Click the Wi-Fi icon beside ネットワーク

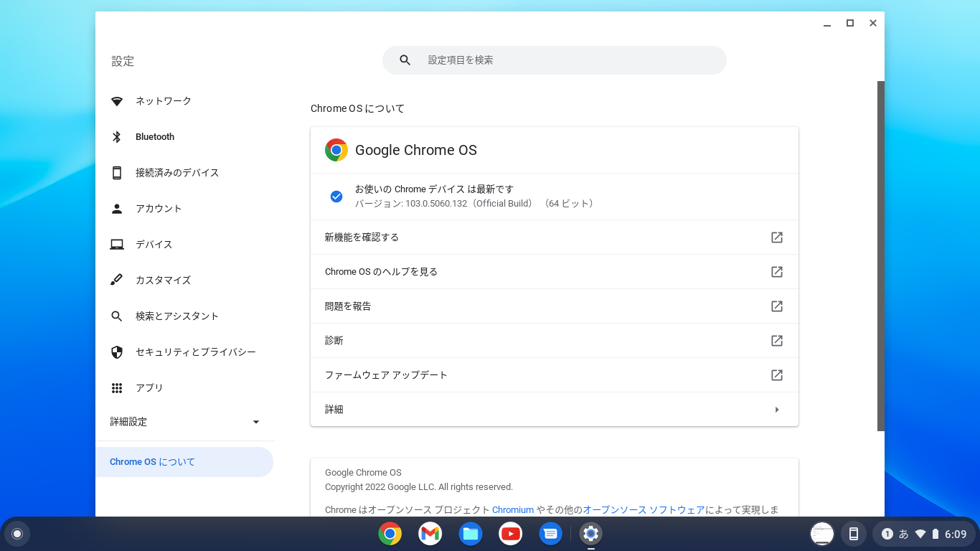pyautogui.click(x=117, y=101)
